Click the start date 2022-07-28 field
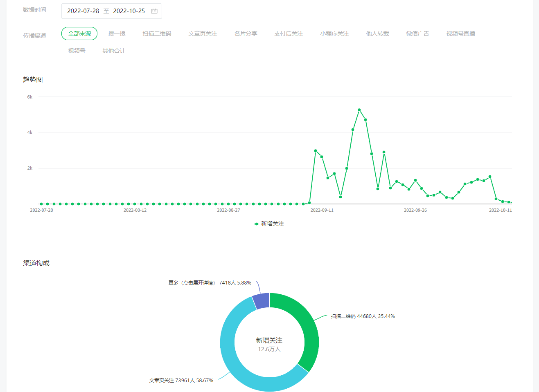Viewport: 539px width, 392px height. click(83, 11)
